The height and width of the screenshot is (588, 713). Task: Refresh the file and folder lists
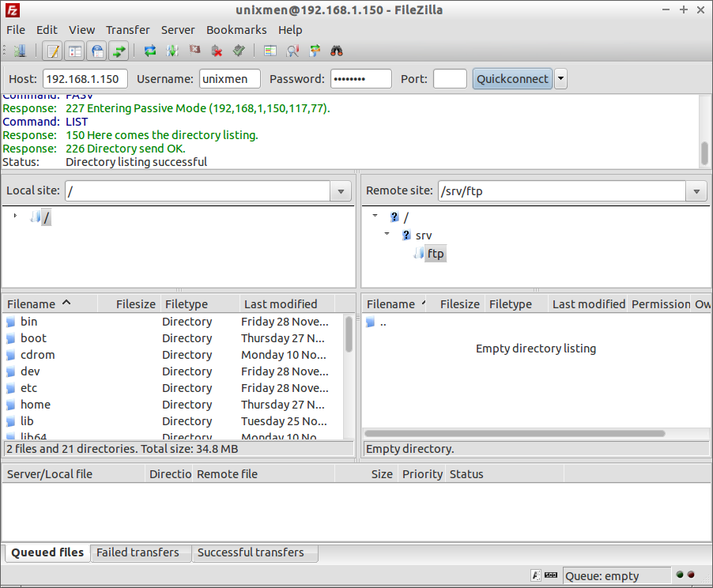coord(150,51)
